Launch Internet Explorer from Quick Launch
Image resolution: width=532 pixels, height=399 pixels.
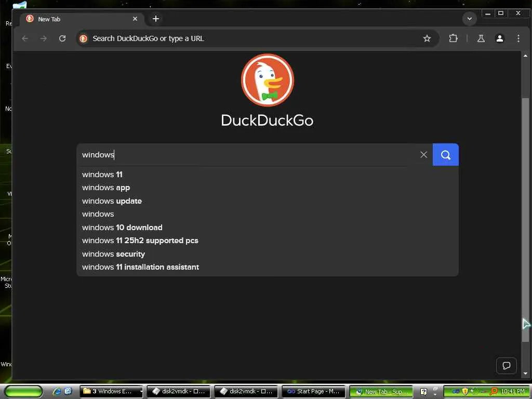(57, 391)
